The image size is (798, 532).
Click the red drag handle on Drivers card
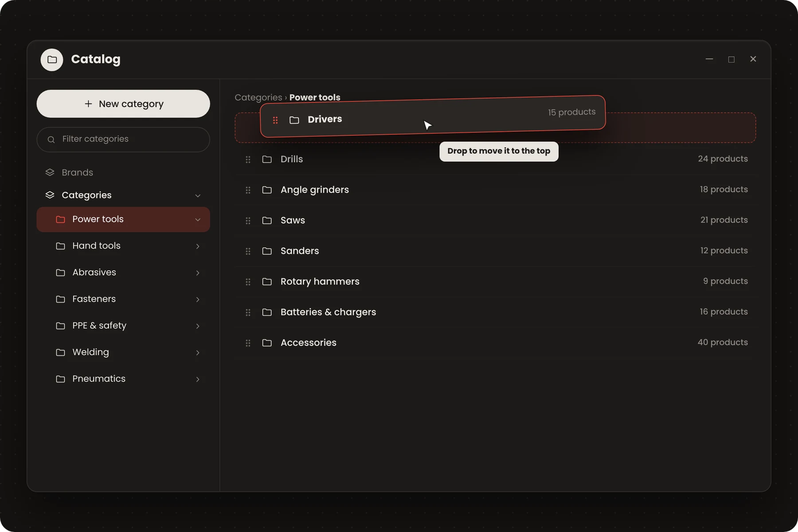click(275, 120)
